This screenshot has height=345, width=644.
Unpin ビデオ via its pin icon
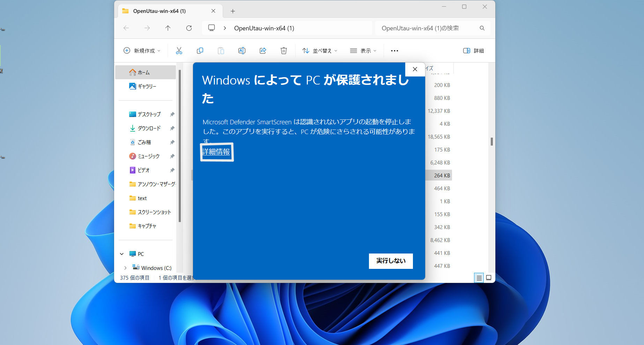point(172,170)
